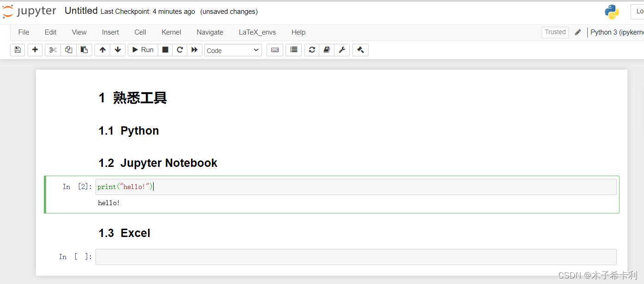Restart the kernel with circular arrow
644x284 pixels.
pyautogui.click(x=180, y=50)
